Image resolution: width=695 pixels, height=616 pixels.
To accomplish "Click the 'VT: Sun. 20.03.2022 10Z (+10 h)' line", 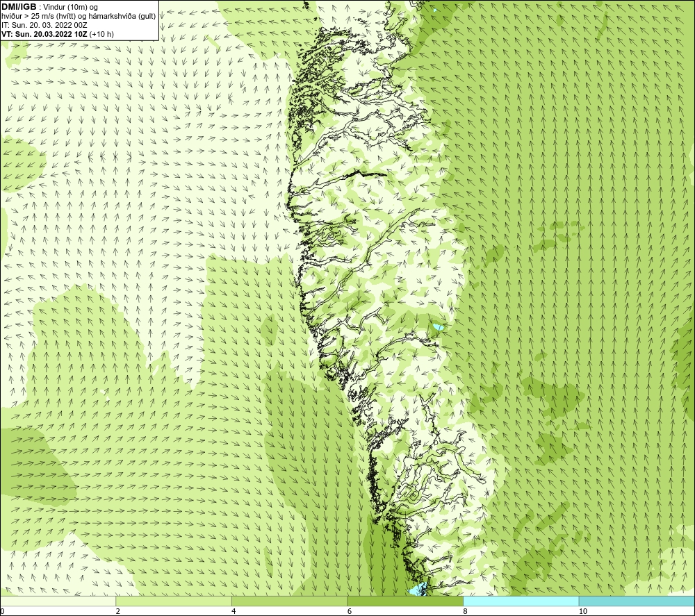I will pos(58,34).
